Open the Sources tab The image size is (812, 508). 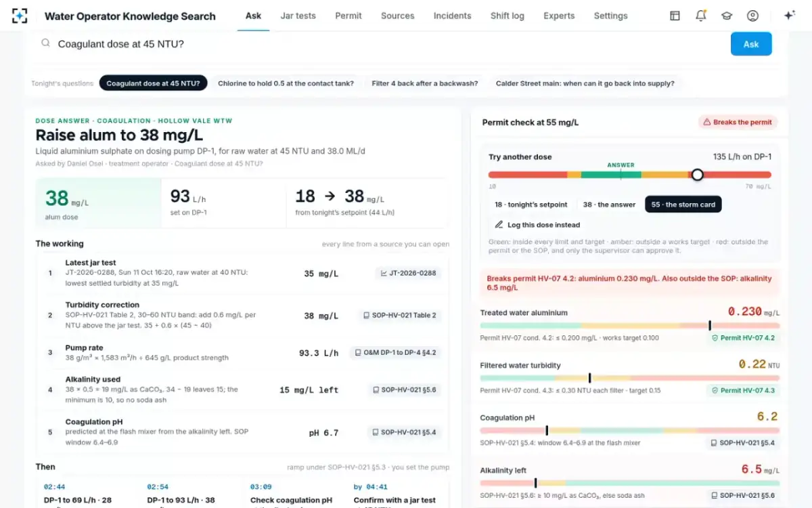pyautogui.click(x=398, y=16)
